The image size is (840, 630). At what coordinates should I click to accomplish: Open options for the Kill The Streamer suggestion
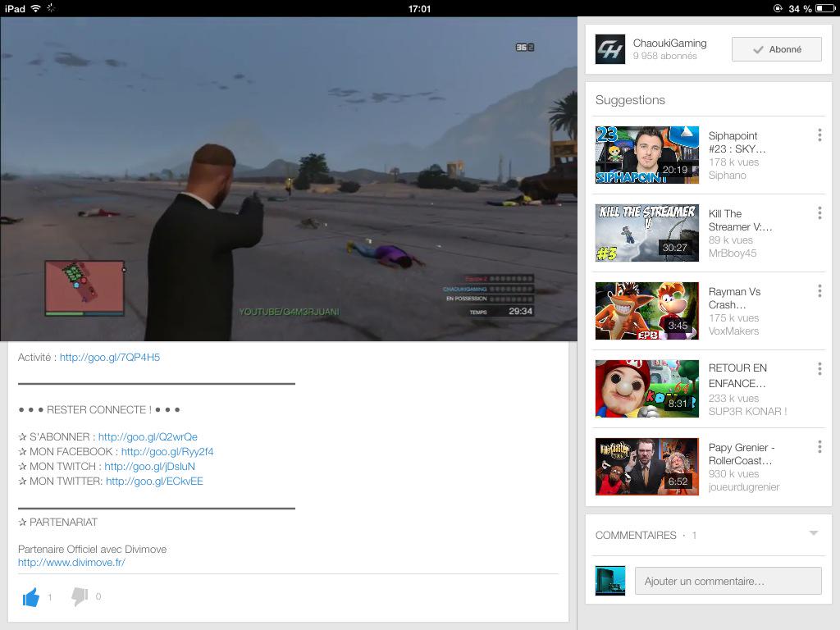coord(819,213)
